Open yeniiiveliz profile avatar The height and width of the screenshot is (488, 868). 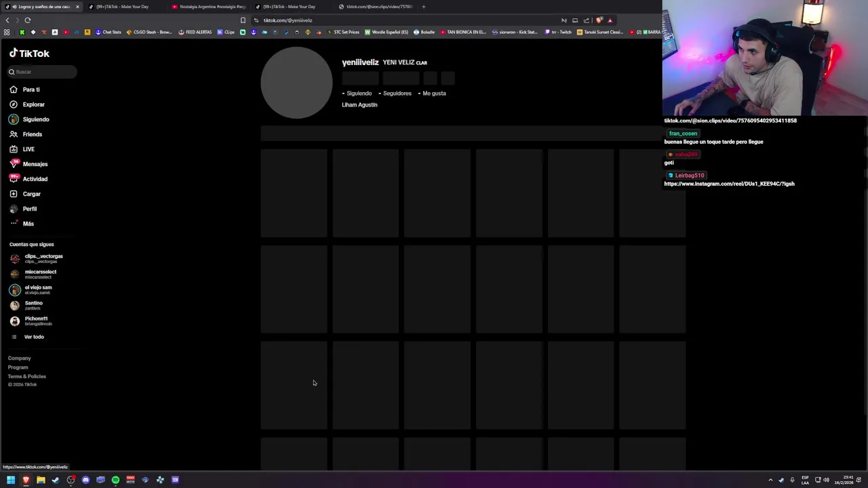(296, 83)
